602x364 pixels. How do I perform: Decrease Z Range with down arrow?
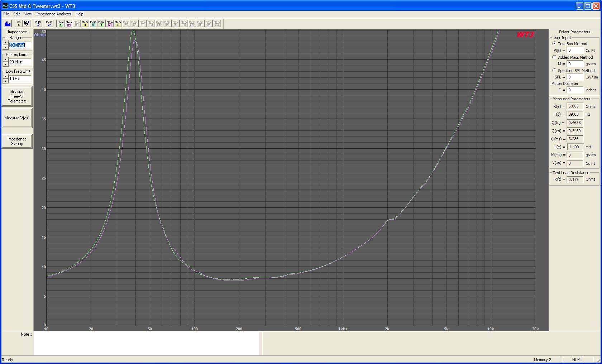coord(5,47)
